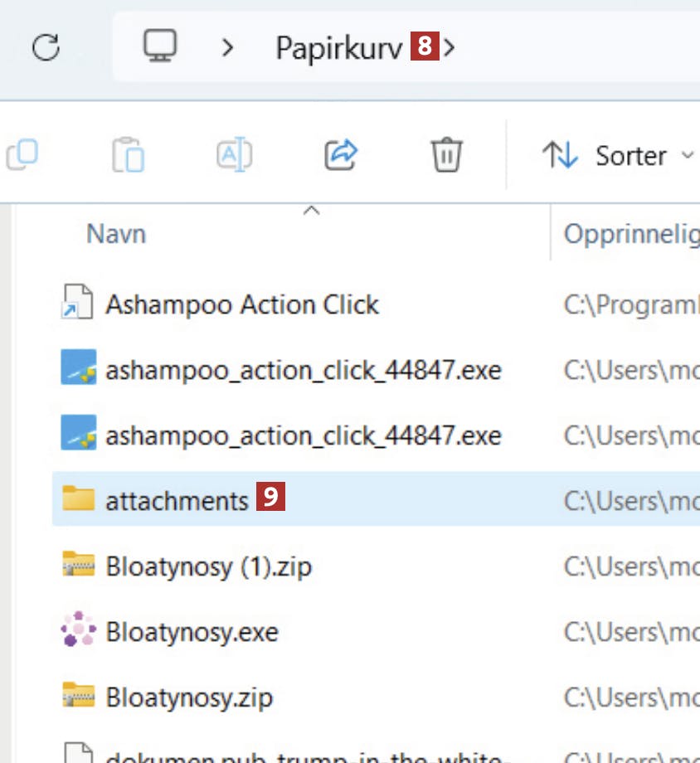Click the Delete trash can icon
The image size is (700, 763).
(x=446, y=155)
